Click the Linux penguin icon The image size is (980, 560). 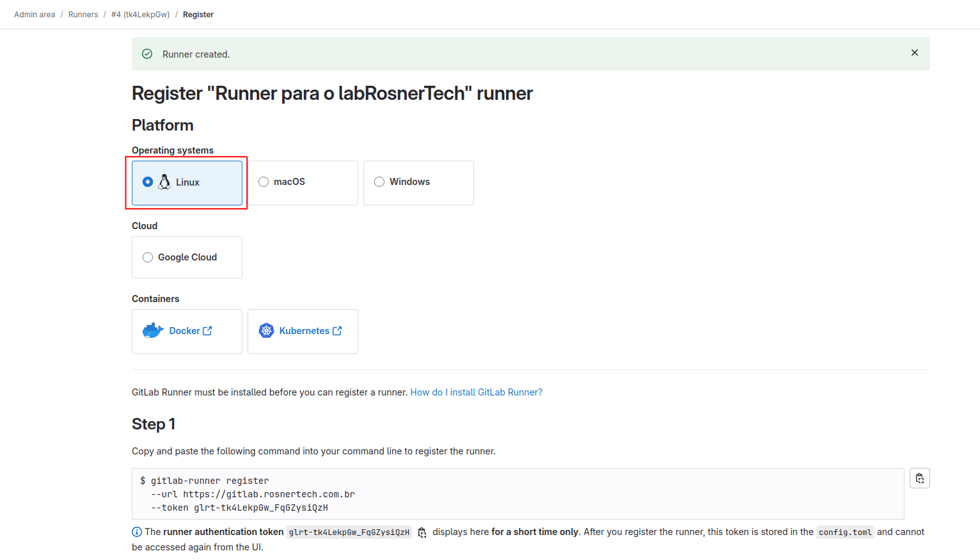click(164, 182)
